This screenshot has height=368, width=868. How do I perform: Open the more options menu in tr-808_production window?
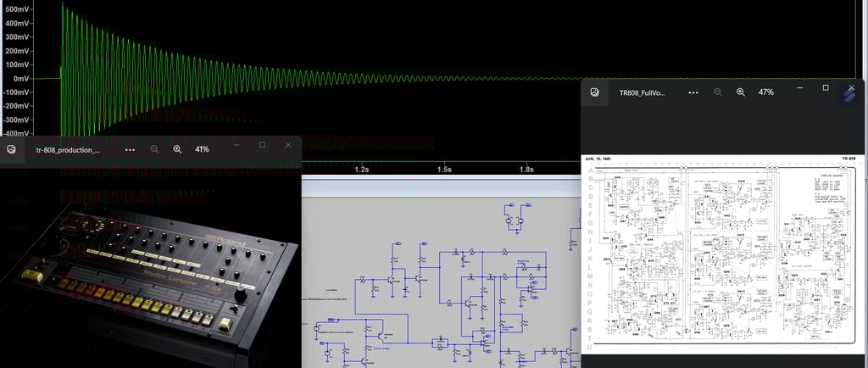130,149
